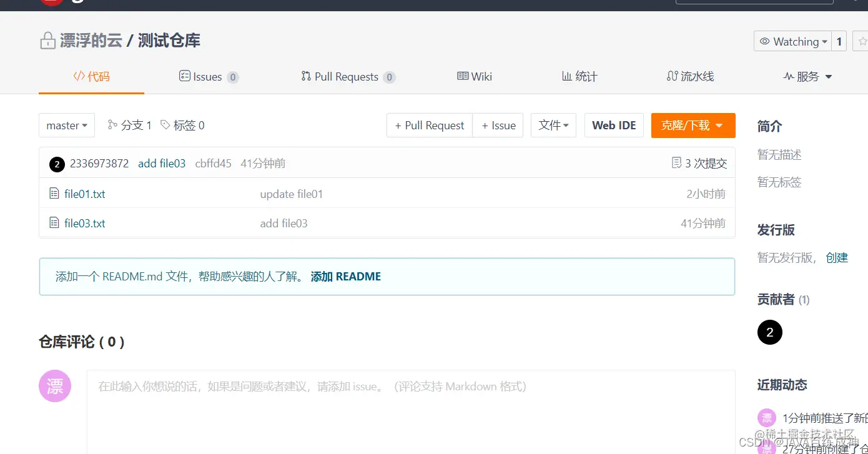Click the branch icon next to 分支

click(112, 125)
